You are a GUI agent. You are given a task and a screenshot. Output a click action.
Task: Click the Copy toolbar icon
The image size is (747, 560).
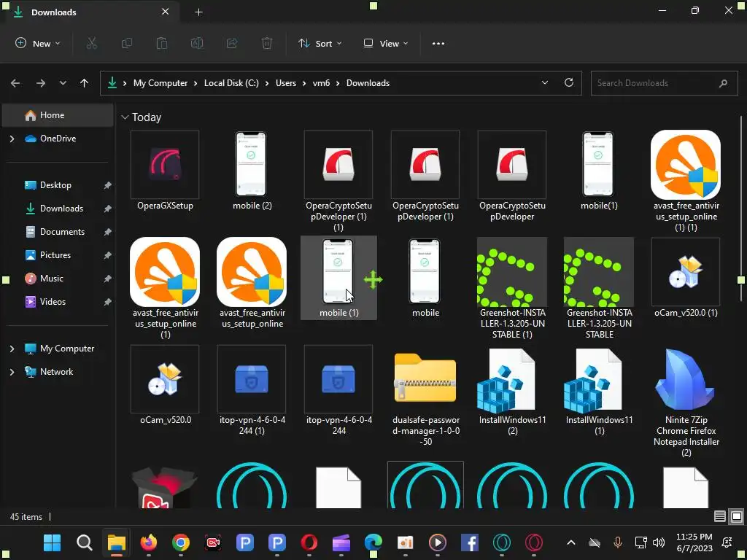[x=127, y=43]
